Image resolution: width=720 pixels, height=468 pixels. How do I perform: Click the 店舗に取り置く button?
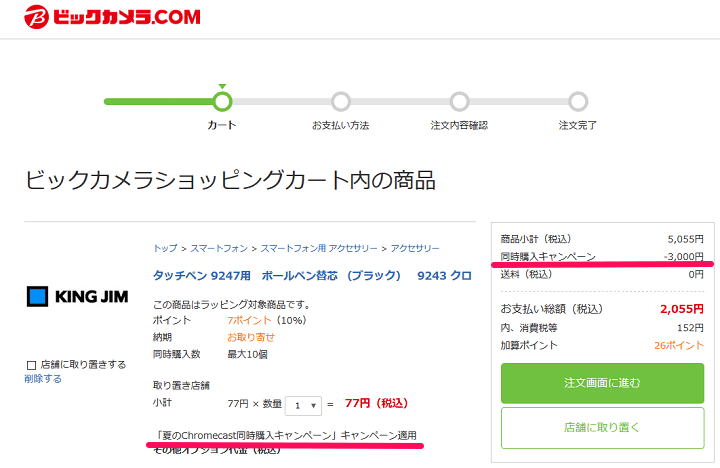coord(602,428)
